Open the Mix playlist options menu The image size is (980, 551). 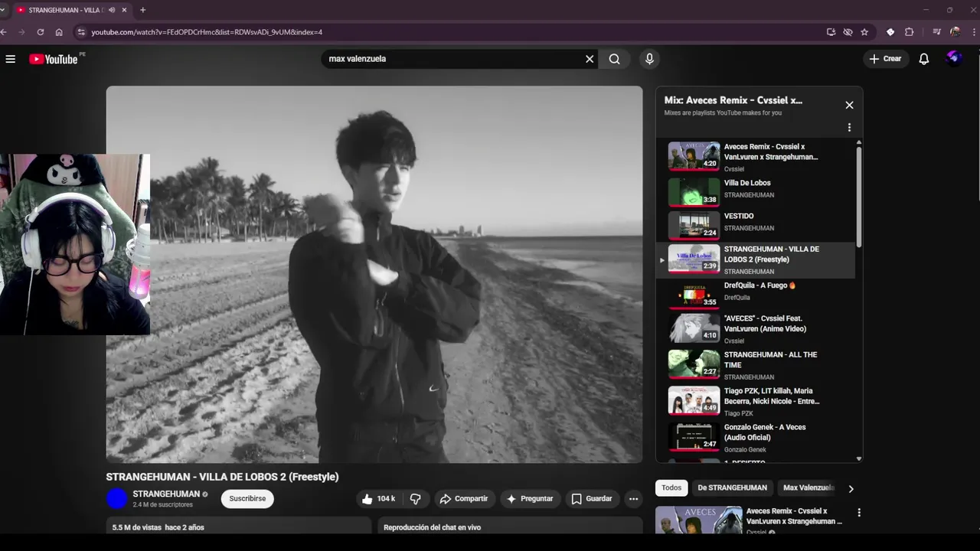click(x=849, y=128)
